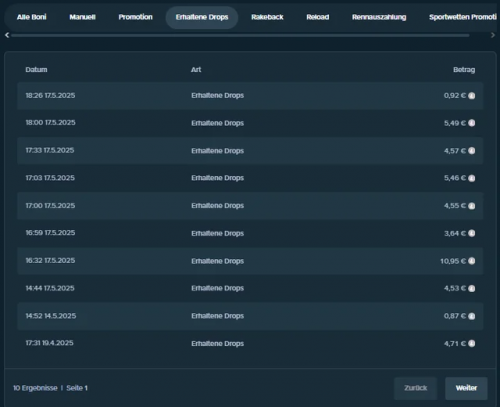Click the currency icon next to 0,92 €
Image resolution: width=500 pixels, height=407 pixels.
click(472, 96)
